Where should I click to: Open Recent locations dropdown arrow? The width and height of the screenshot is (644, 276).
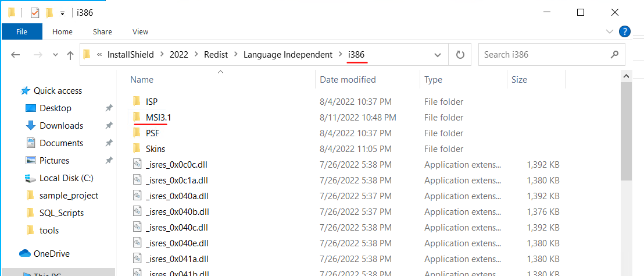[56, 55]
